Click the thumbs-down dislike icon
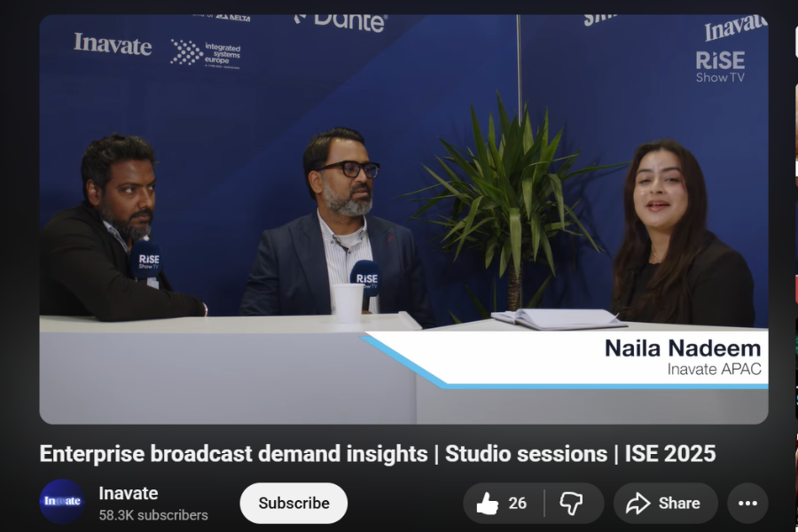 tap(571, 504)
